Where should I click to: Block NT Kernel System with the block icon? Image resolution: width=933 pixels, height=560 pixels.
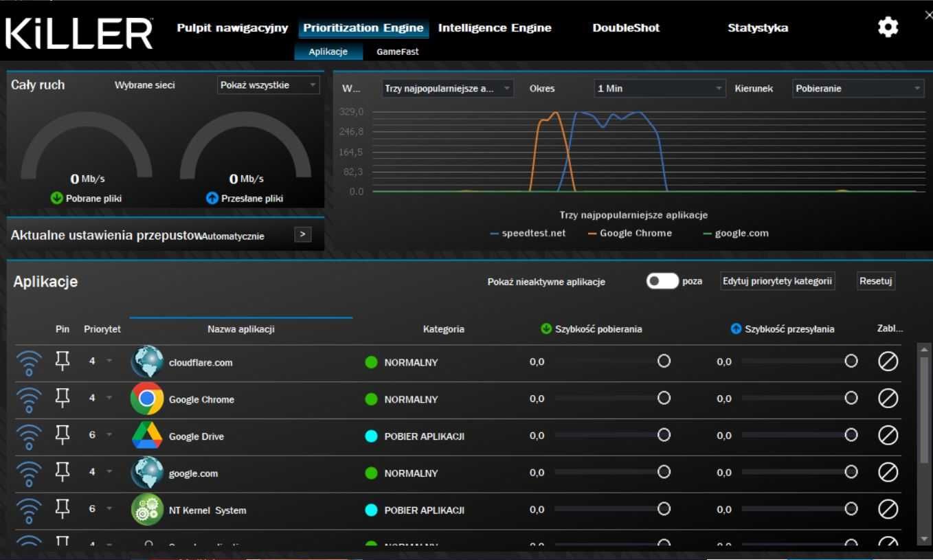888,511
